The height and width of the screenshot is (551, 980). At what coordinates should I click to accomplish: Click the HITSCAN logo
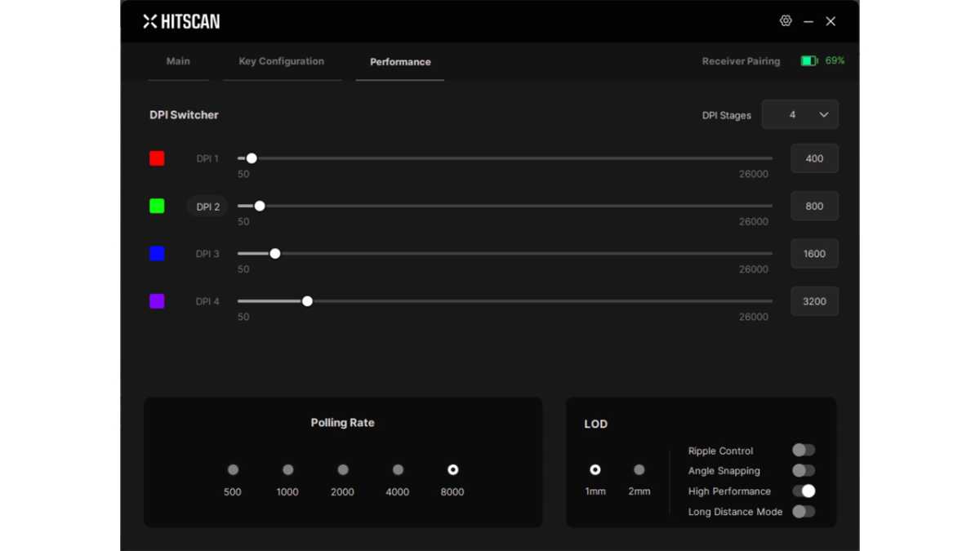[180, 21]
